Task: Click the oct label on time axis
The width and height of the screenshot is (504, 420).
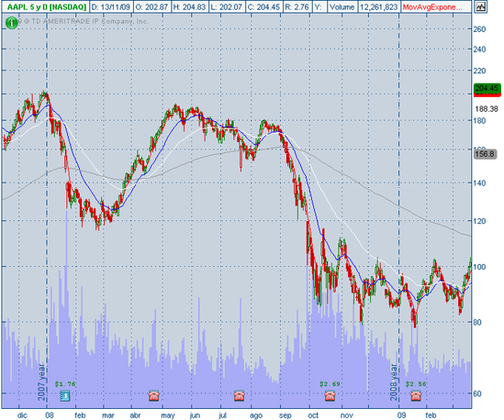Action: 313,415
